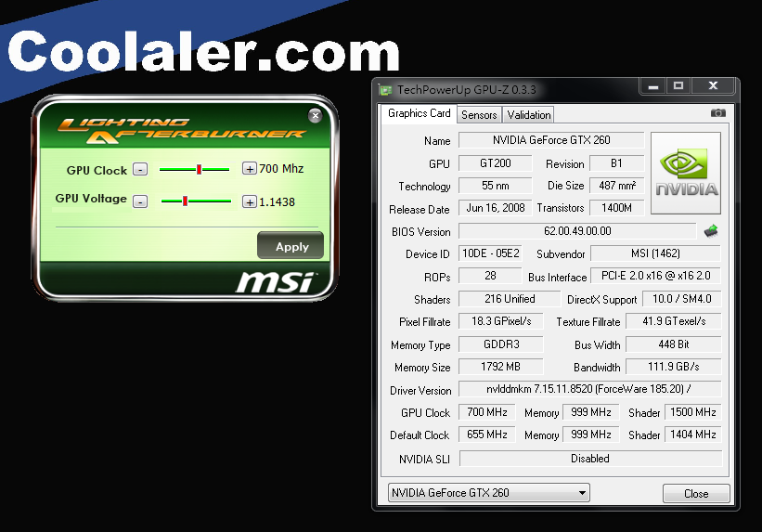Open the Validation tab
762x532 pixels.
pyautogui.click(x=529, y=115)
